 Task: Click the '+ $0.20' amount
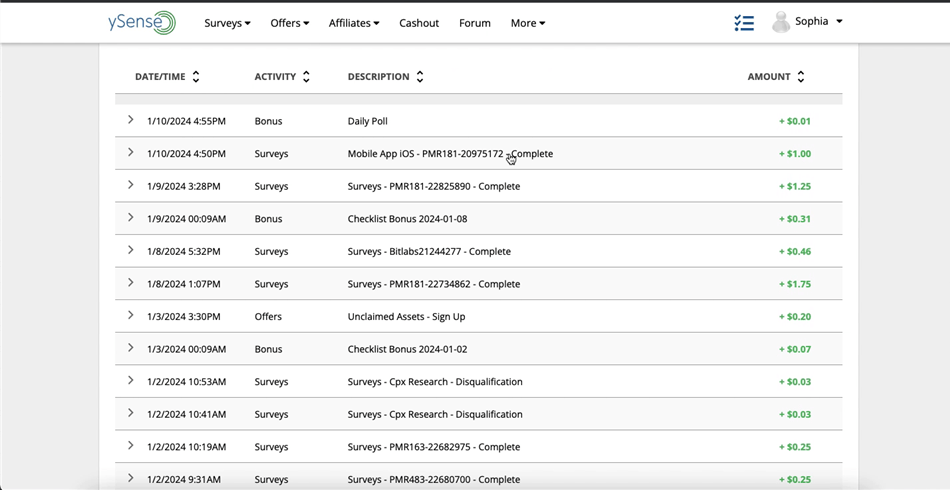[795, 317]
